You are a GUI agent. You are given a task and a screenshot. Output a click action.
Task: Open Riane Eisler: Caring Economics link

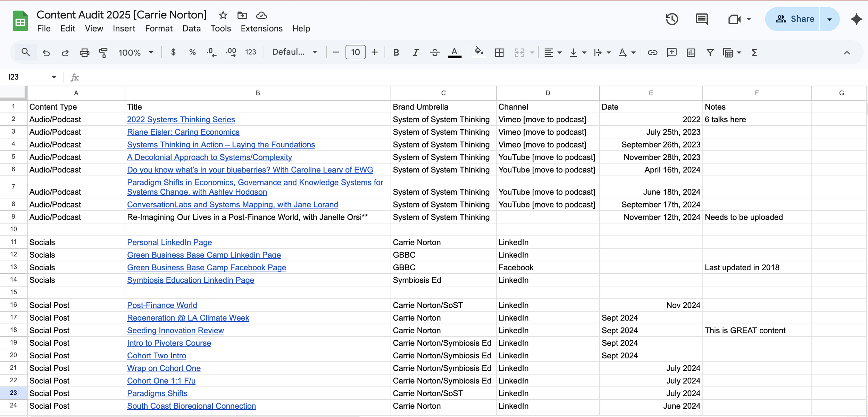click(x=183, y=132)
